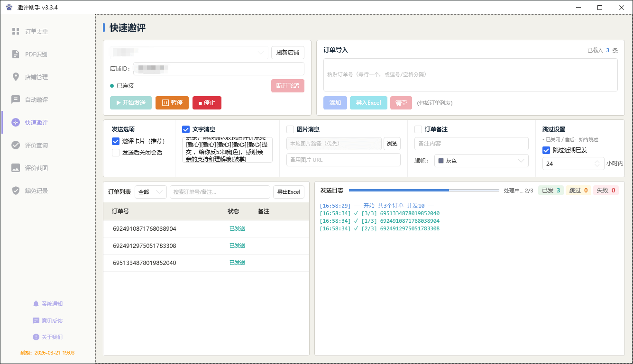Click the 自动邀评 chat bubble icon

[16, 100]
